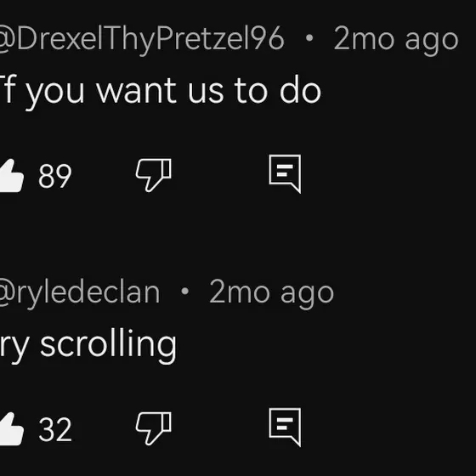Viewport: 476px width, 476px height.
Task: Give a thumbs up to ryledeclan's comment
Action: click(x=11, y=429)
